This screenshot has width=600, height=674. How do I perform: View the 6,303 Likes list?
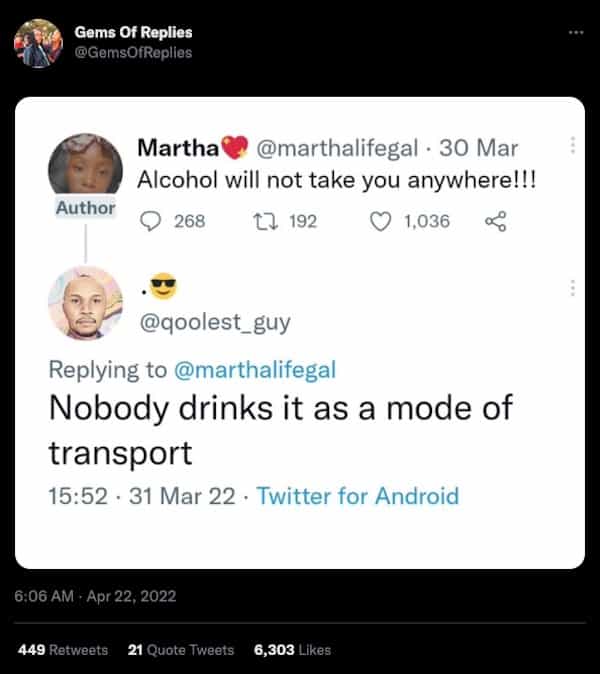click(x=292, y=650)
